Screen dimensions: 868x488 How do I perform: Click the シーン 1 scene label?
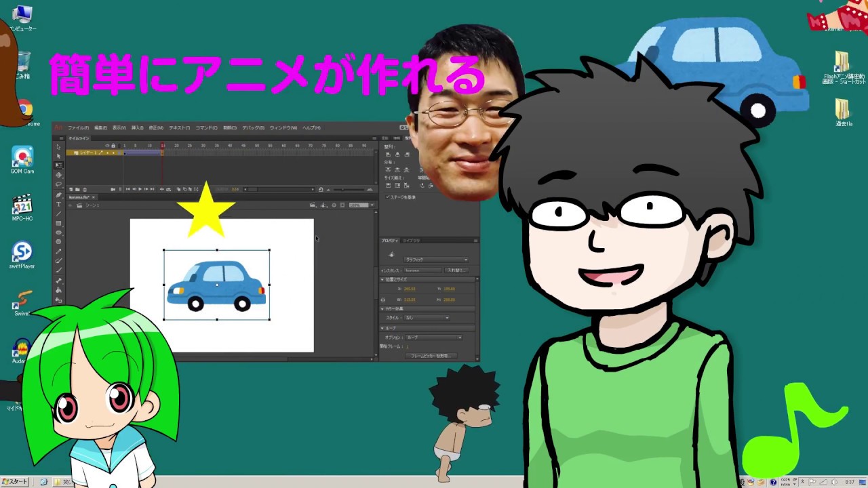pyautogui.click(x=92, y=205)
